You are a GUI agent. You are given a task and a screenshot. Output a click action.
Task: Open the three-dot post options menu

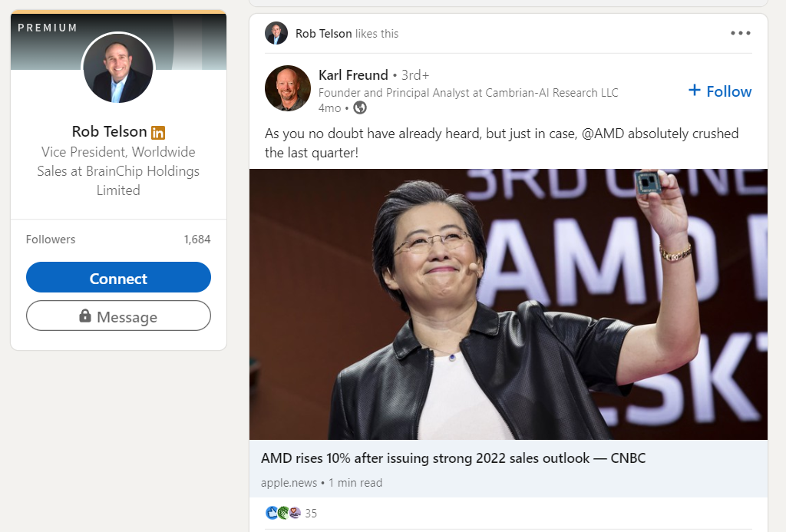point(741,33)
